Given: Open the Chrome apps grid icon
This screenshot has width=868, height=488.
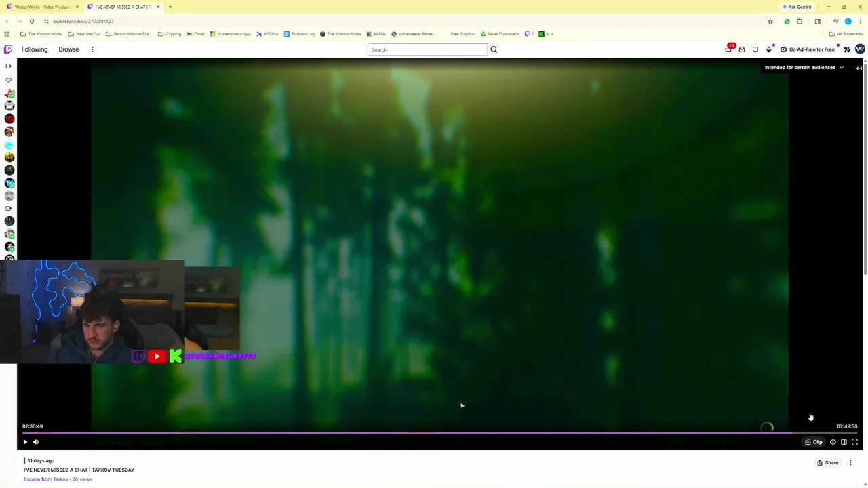Looking at the screenshot, I should tap(7, 34).
